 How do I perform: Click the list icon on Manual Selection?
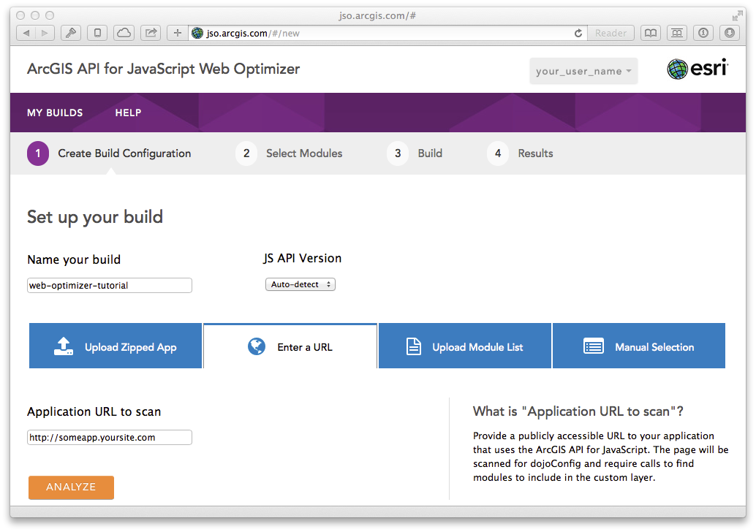click(x=594, y=346)
